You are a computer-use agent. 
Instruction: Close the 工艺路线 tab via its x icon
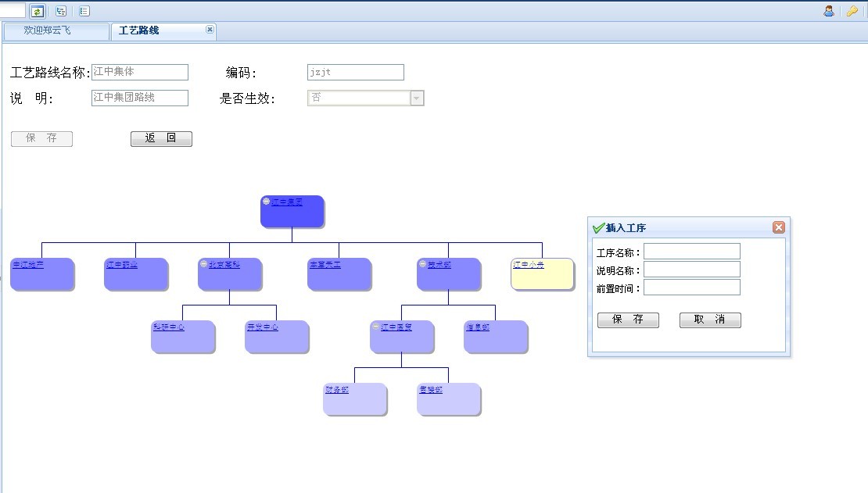(x=210, y=30)
